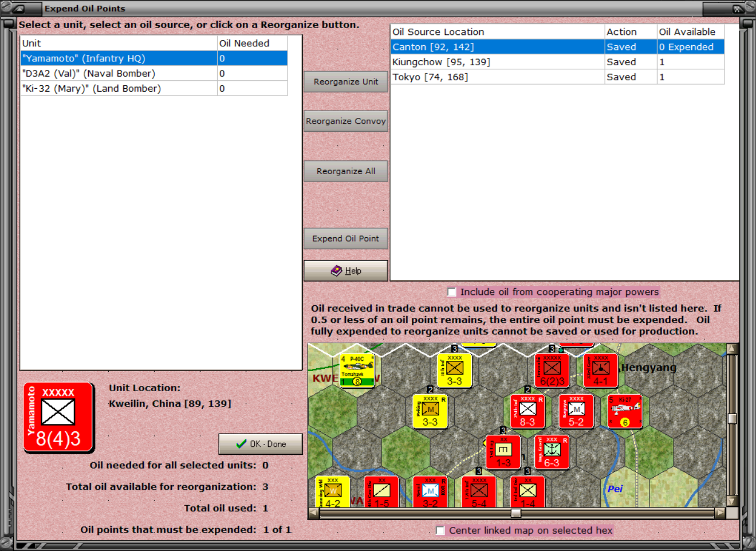Click the Reorganize Unit button
This screenshot has height=551, width=756.
pos(346,82)
